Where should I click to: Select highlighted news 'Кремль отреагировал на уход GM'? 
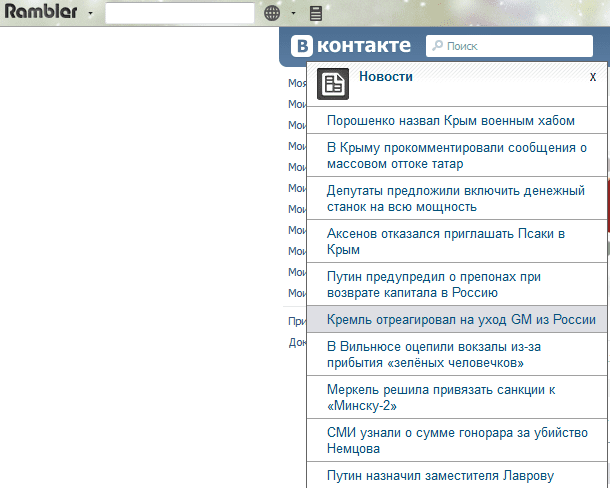(x=457, y=319)
